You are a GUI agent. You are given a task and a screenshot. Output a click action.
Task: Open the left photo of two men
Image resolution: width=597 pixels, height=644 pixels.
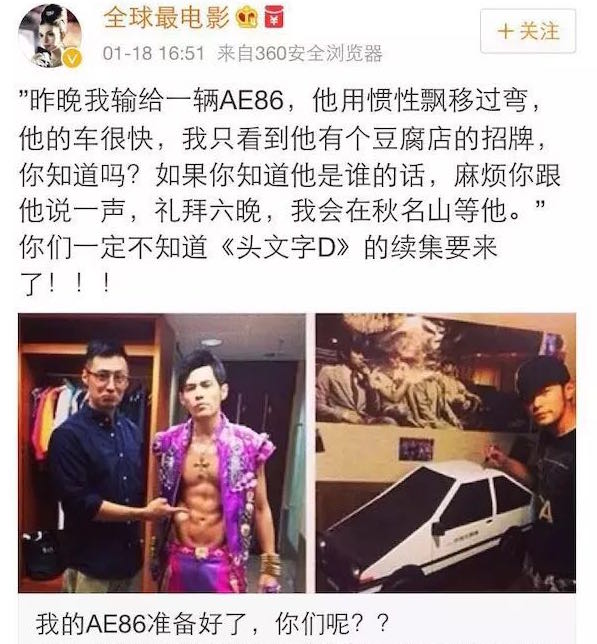point(162,453)
